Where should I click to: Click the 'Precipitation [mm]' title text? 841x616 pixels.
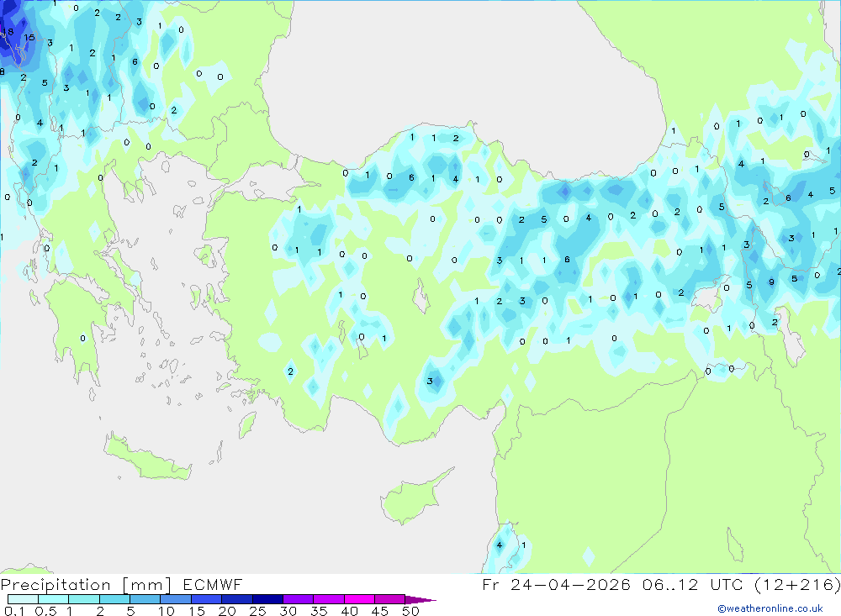pyautogui.click(x=86, y=585)
